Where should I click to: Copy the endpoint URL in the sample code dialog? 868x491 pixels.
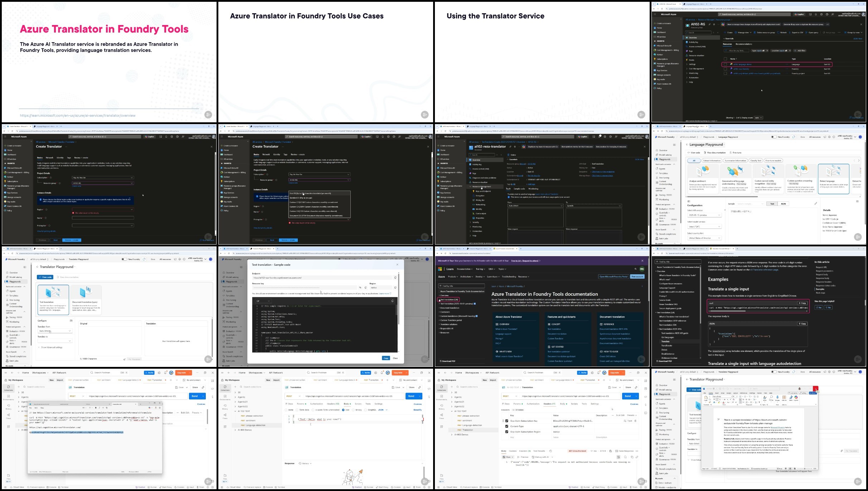[x=395, y=278]
